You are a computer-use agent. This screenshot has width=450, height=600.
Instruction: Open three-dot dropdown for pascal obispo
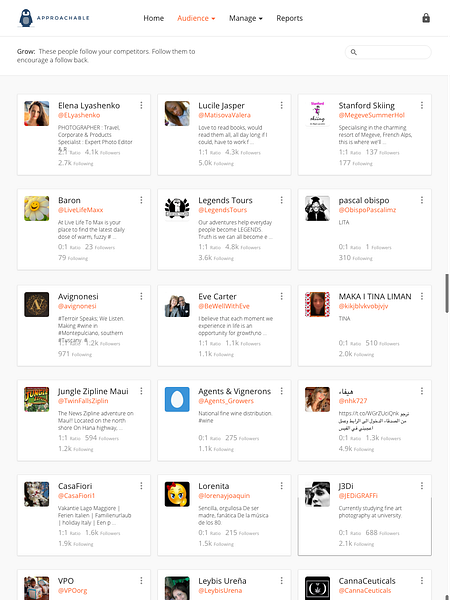422,200
